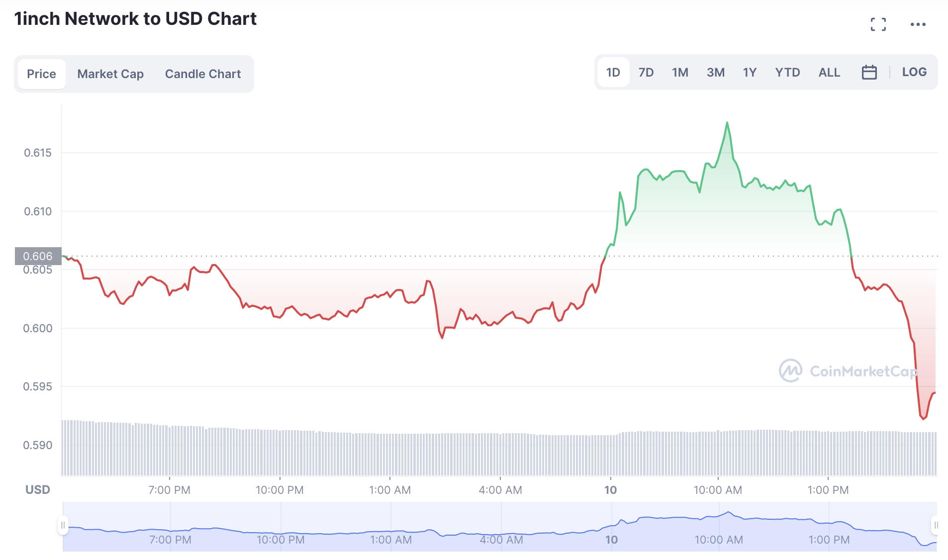Click the 0.606 opening price label
The width and height of the screenshot is (948, 560).
38,256
